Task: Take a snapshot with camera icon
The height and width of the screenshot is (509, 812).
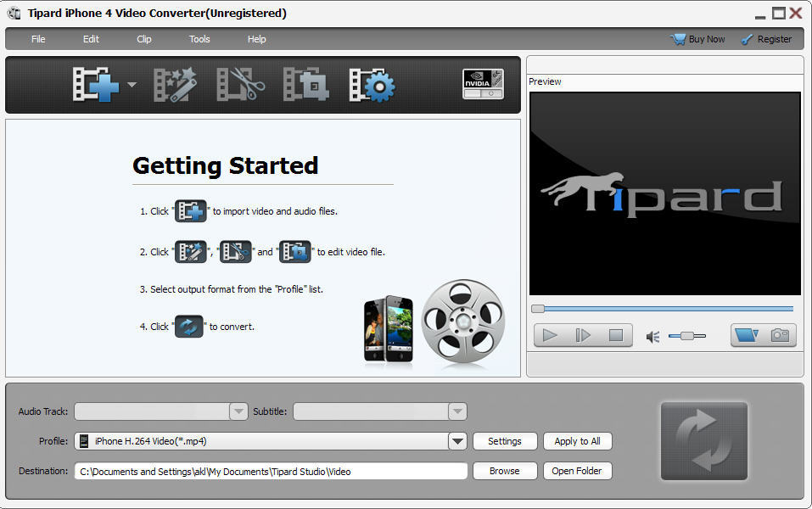Action: tap(780, 336)
